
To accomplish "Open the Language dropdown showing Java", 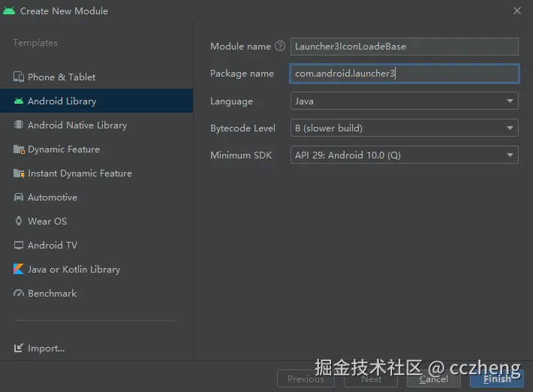I will pos(404,101).
